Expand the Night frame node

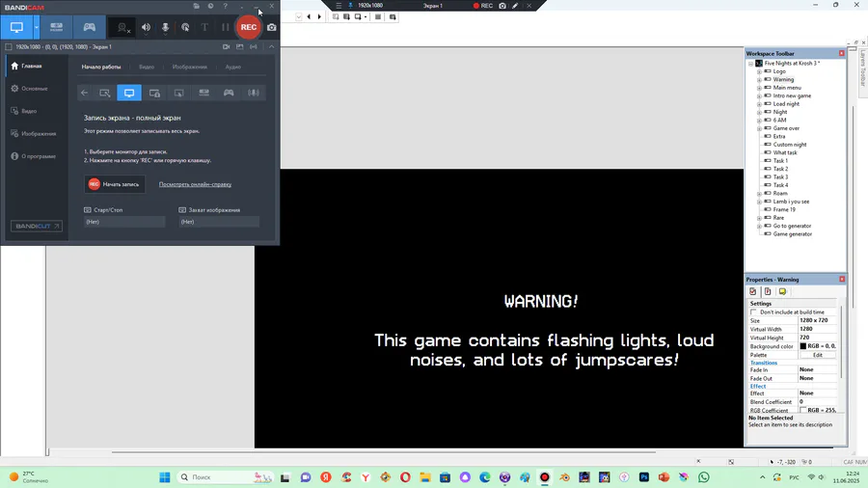(x=759, y=112)
